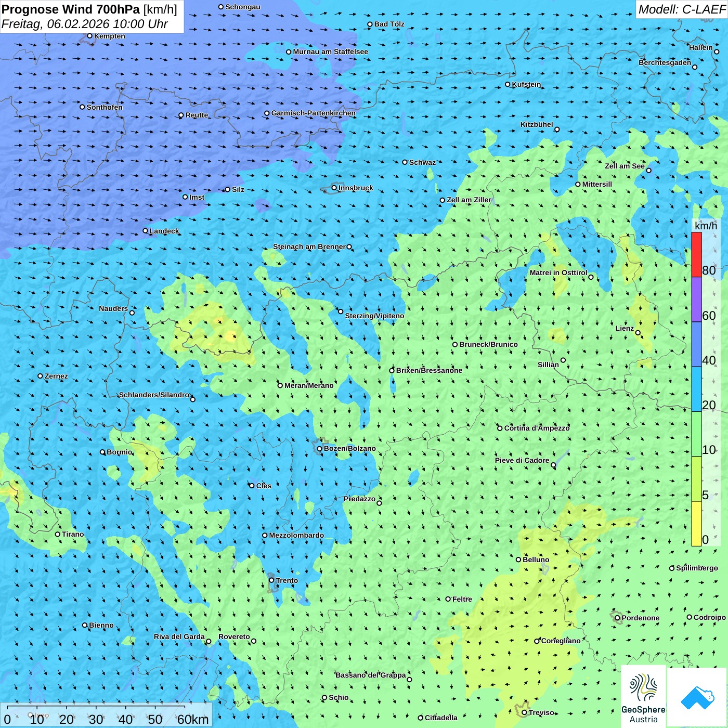Click the Garmisch-Partenkirchen marker
Screen dimensions: 728x728
pyautogui.click(x=267, y=113)
